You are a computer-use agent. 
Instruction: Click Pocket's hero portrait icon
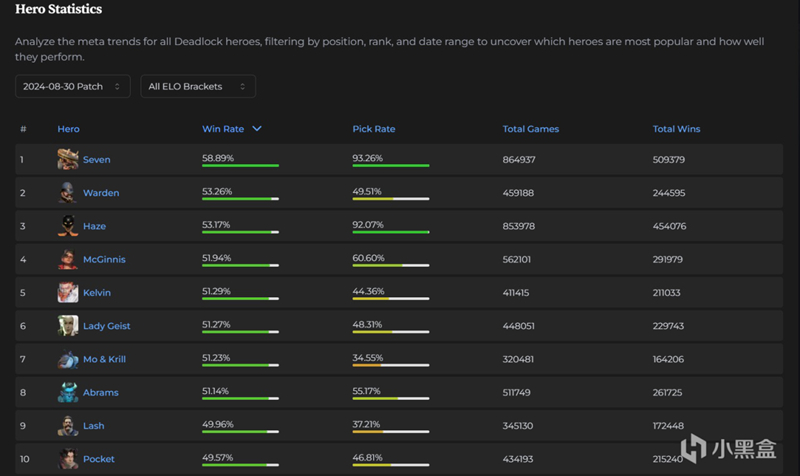coord(68,459)
